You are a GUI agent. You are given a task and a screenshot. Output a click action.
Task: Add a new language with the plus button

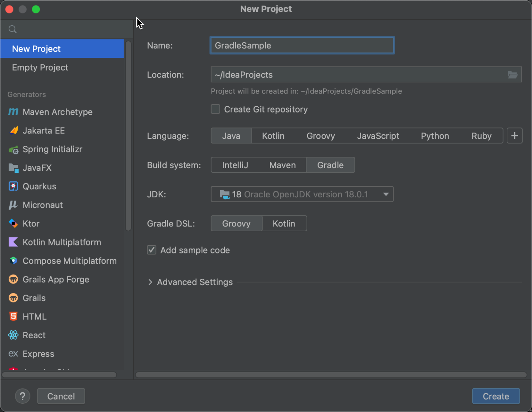[514, 136]
